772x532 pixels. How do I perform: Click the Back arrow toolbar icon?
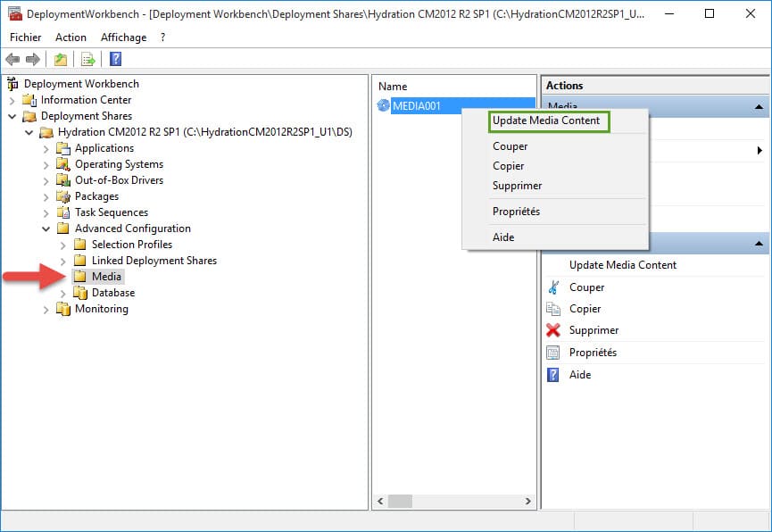[12, 60]
